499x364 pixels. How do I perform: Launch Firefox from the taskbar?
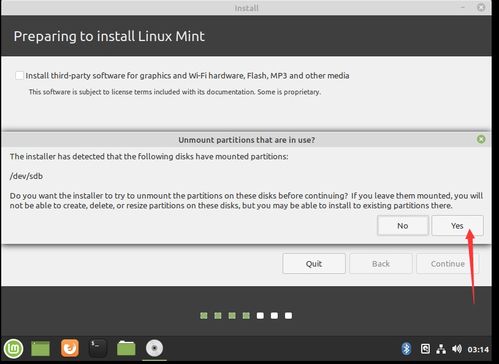click(70, 348)
